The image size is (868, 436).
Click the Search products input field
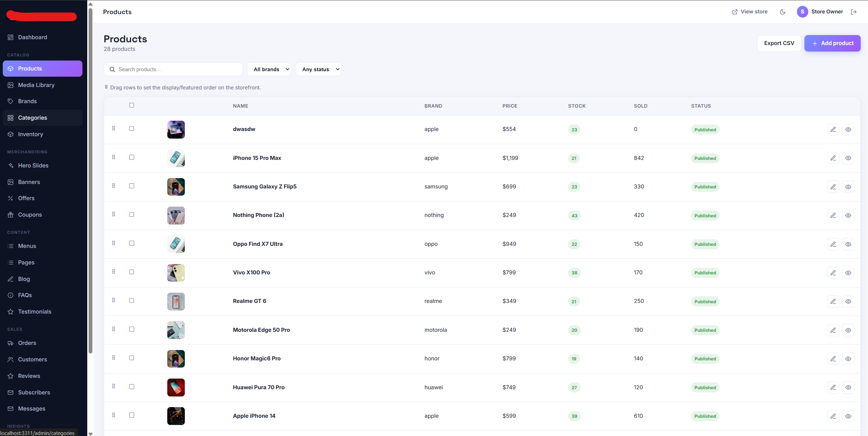coord(173,69)
